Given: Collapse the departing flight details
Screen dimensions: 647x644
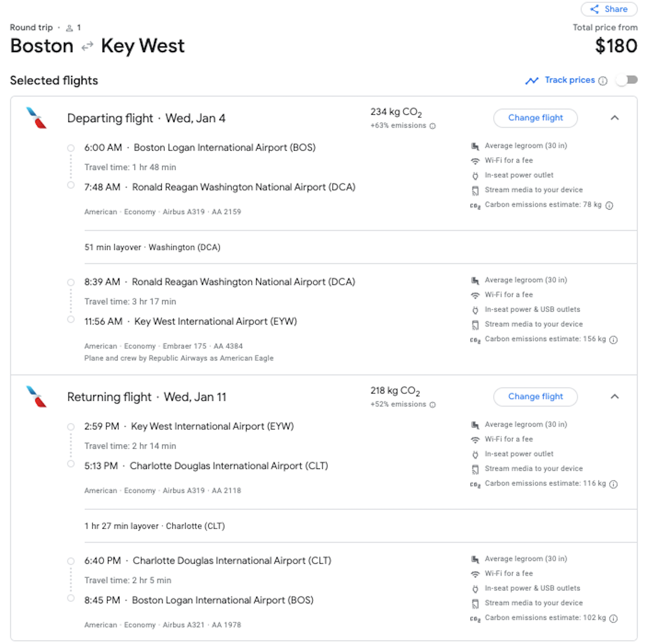Looking at the screenshot, I should tap(615, 118).
